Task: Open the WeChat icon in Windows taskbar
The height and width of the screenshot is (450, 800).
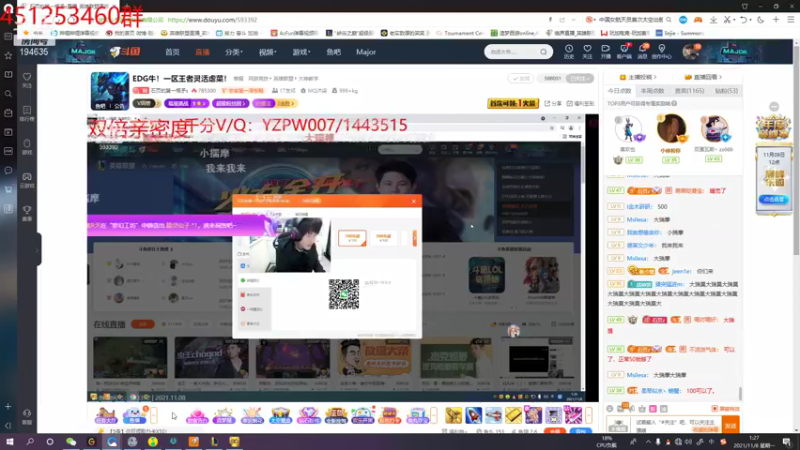Action: point(71,442)
